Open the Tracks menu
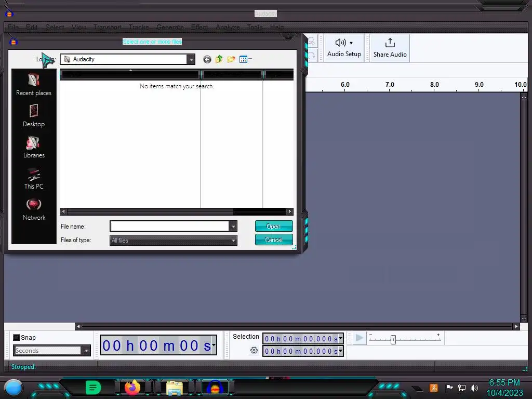The height and width of the screenshot is (399, 532). click(x=139, y=27)
